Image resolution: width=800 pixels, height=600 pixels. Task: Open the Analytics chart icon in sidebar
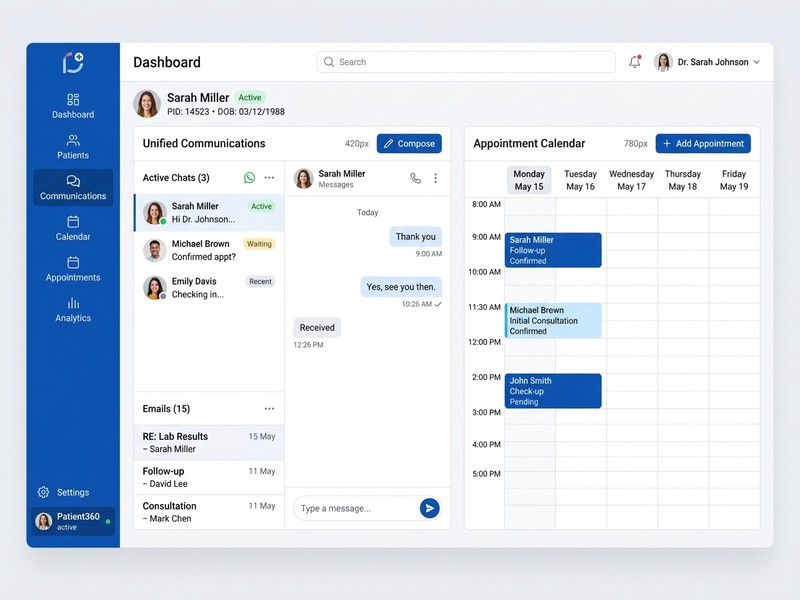[73, 303]
